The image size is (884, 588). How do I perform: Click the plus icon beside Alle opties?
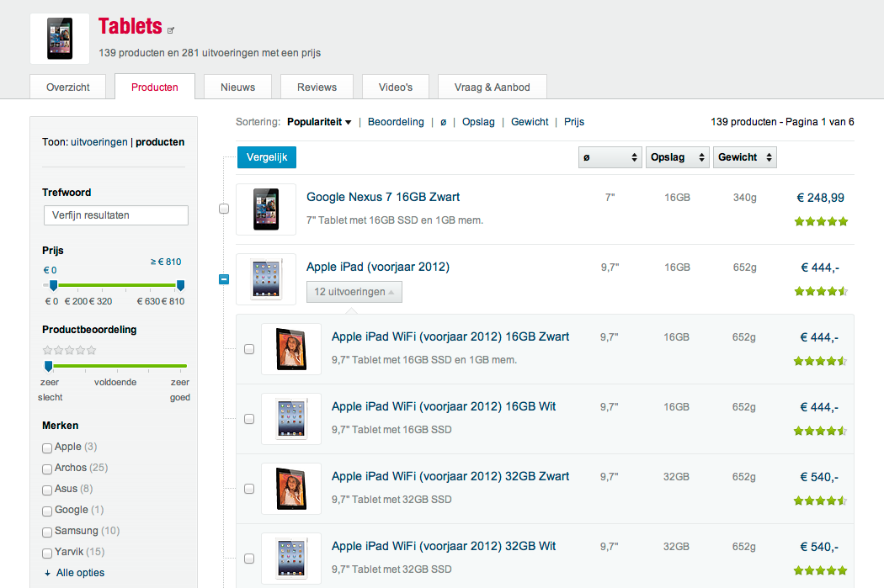tap(47, 573)
